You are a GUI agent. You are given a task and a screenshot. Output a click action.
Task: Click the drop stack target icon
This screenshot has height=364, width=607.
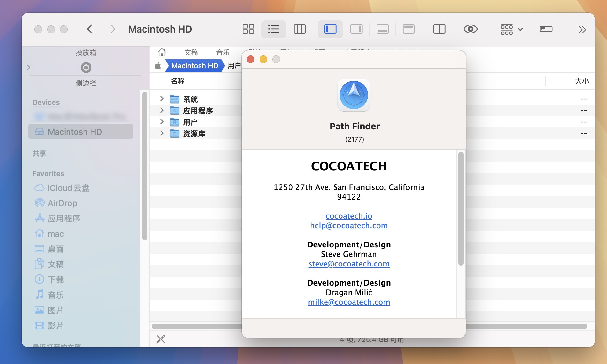point(86,68)
